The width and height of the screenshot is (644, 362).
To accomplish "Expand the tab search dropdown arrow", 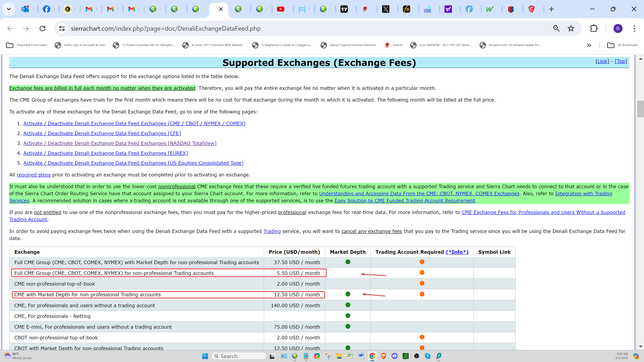I will coord(9,9).
